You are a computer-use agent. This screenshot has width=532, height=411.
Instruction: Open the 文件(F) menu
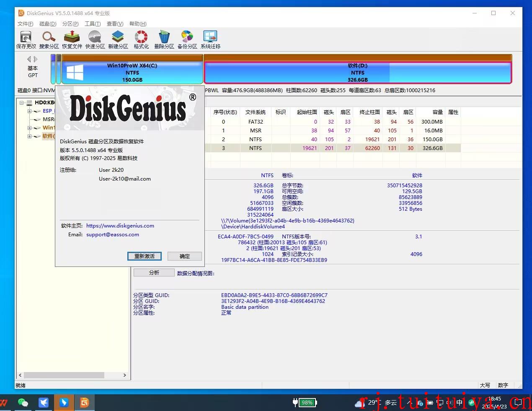coord(25,24)
